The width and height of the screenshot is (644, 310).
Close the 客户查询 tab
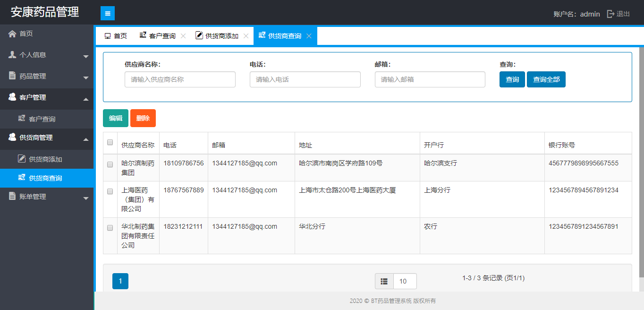[x=183, y=36]
